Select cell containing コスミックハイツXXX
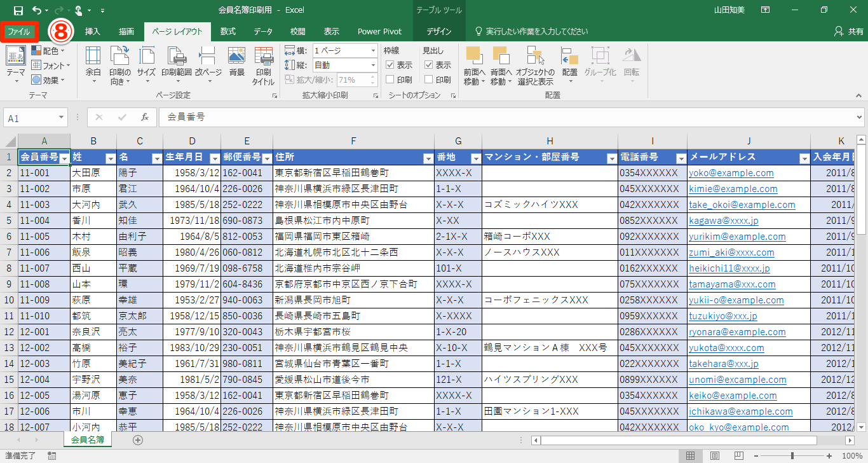This screenshot has width=868, height=463. (550, 205)
